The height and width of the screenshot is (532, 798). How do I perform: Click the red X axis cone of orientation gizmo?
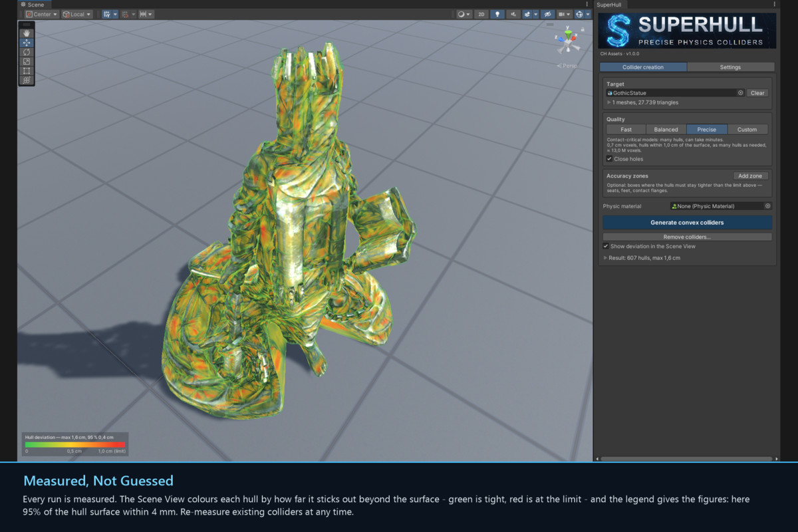click(574, 38)
